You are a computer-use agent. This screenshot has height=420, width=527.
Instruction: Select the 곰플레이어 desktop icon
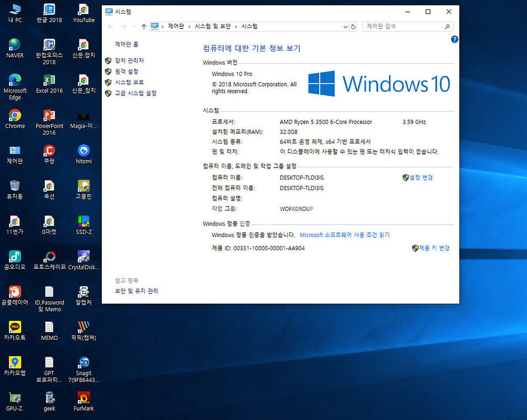pyautogui.click(x=15, y=296)
